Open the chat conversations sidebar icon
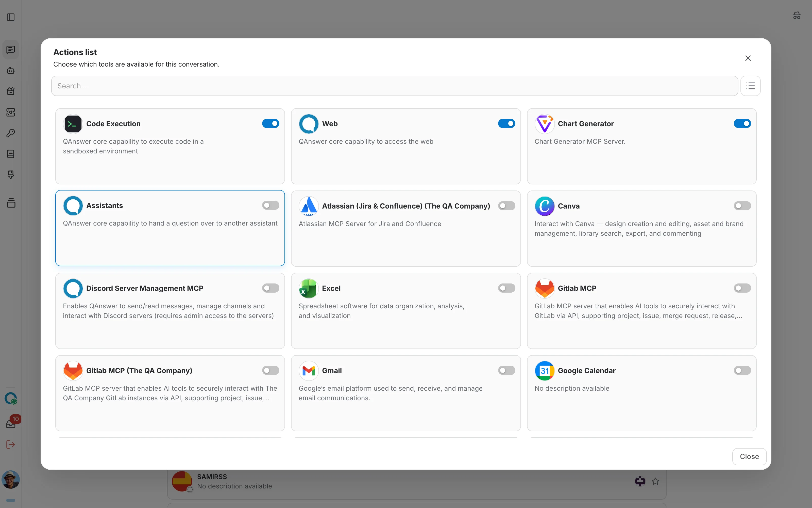The width and height of the screenshot is (812, 508). (x=11, y=50)
